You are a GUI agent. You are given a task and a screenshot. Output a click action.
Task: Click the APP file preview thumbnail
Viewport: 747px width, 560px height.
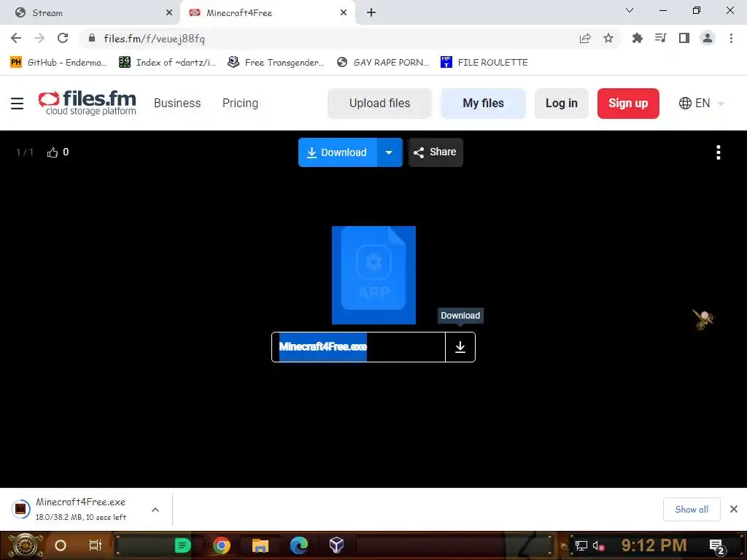pos(373,275)
